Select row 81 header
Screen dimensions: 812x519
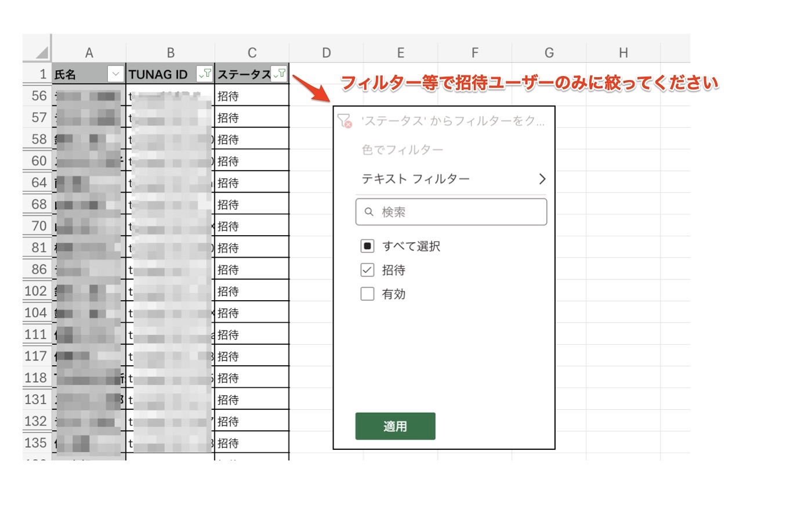(x=37, y=247)
